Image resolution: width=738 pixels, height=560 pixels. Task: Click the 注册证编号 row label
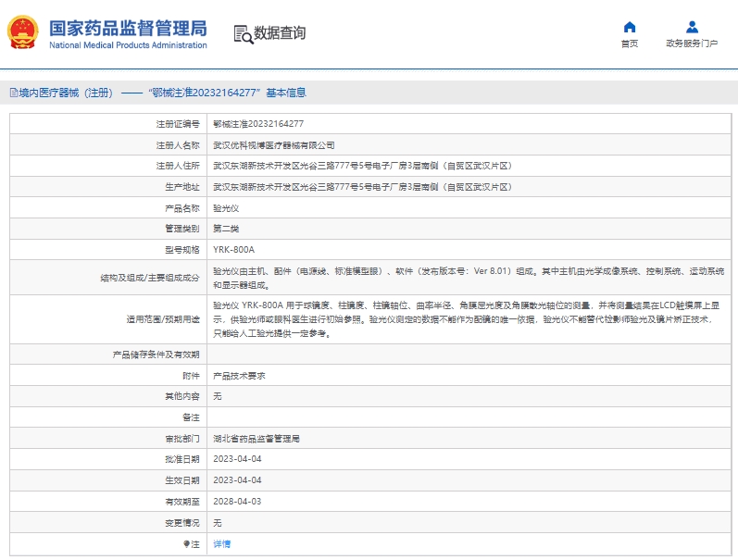coord(178,124)
